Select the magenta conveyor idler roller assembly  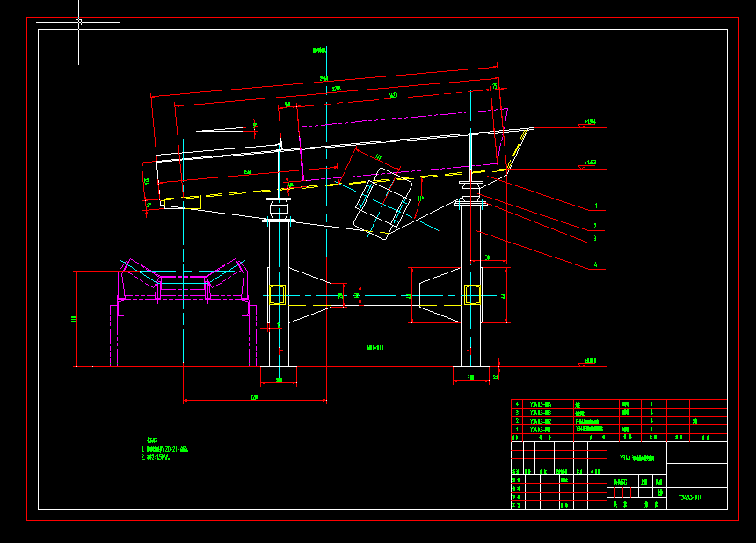coord(183,281)
